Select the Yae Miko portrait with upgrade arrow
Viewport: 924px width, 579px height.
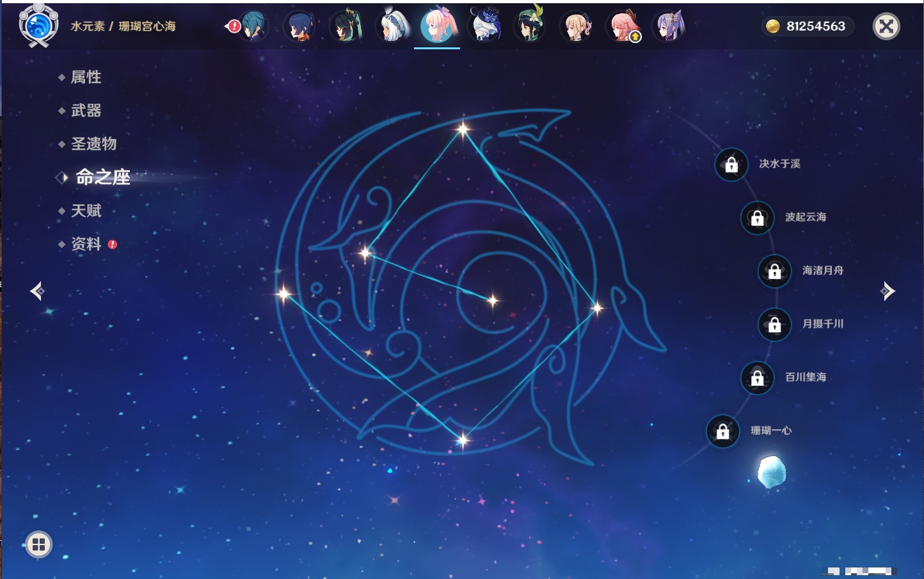623,26
